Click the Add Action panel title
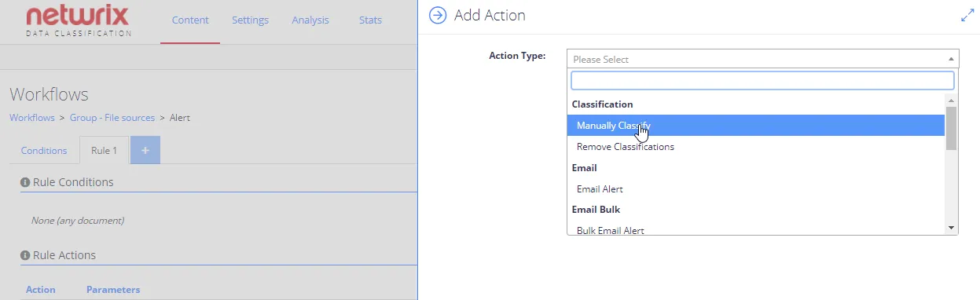Screen dimensions: 980x300 pyautogui.click(x=490, y=15)
